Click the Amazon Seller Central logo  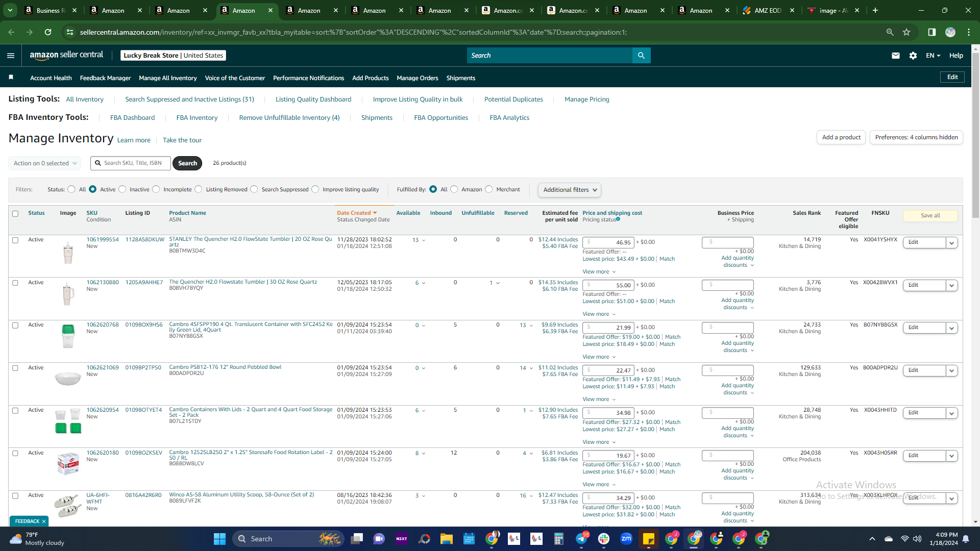click(x=66, y=55)
